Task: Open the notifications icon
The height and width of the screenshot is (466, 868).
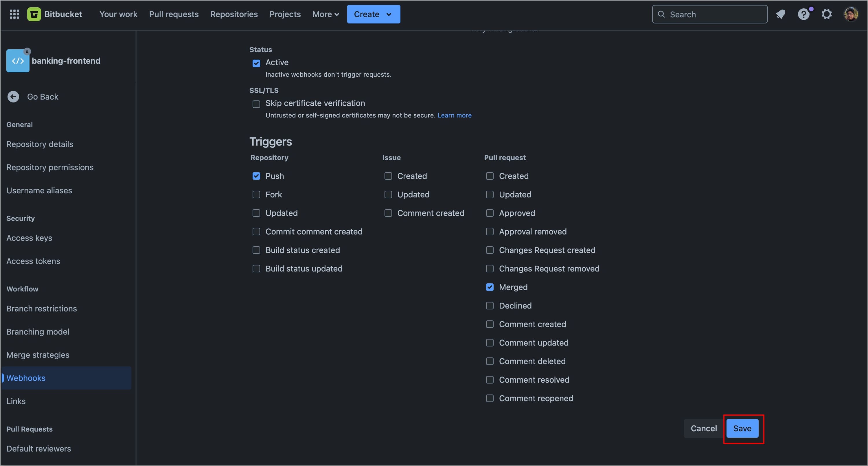Action: tap(780, 14)
